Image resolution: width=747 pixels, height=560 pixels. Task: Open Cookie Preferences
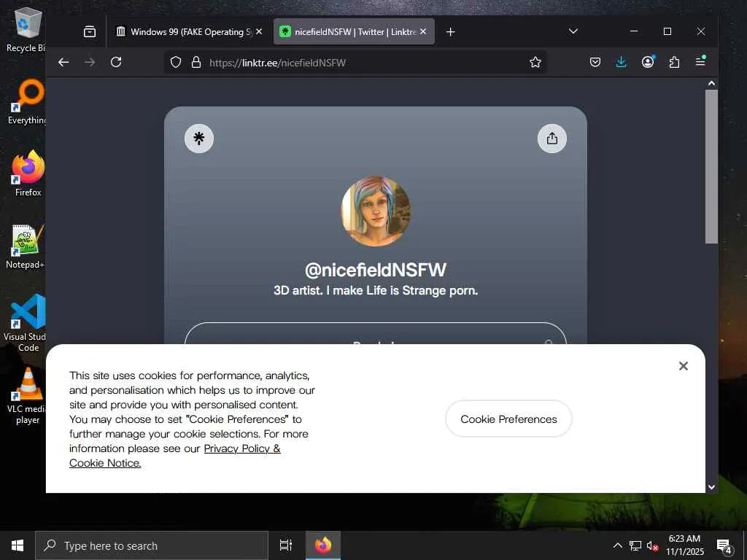(508, 419)
